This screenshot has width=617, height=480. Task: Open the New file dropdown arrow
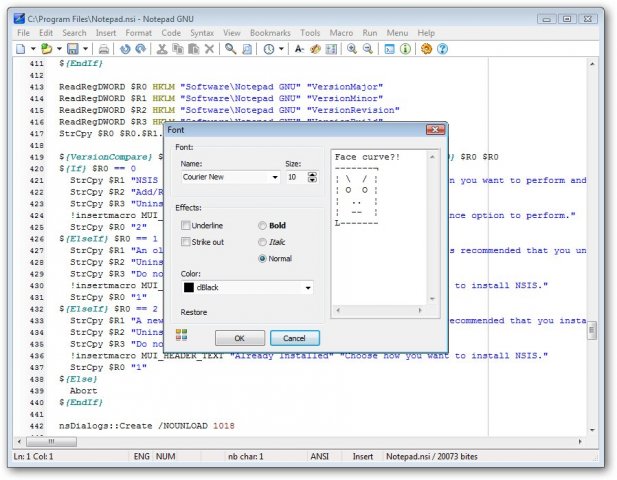[x=34, y=48]
